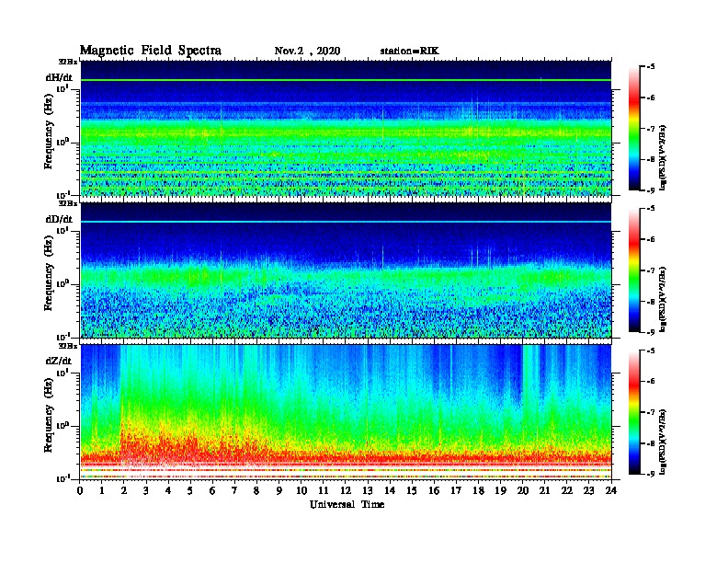Viewport: 728px width, 563px height.
Task: Click the "dH/dt" panel label
Action: click(59, 77)
